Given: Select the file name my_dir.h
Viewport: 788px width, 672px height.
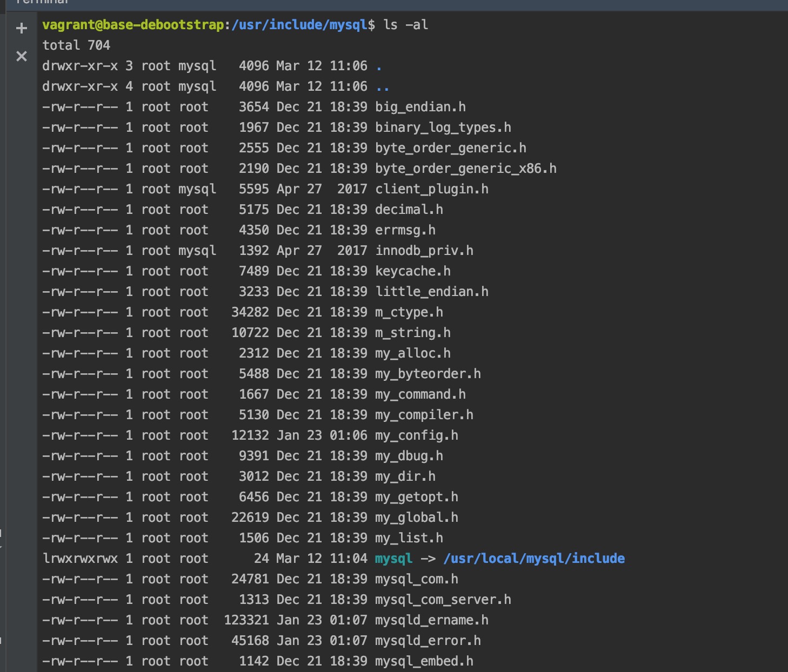Looking at the screenshot, I should click(405, 476).
